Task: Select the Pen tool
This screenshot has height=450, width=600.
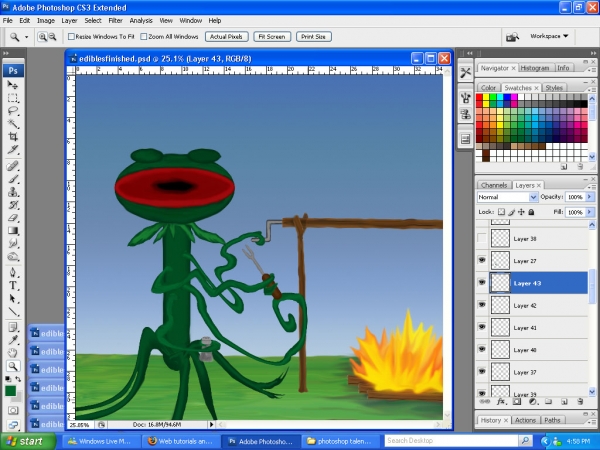Action: point(13,272)
